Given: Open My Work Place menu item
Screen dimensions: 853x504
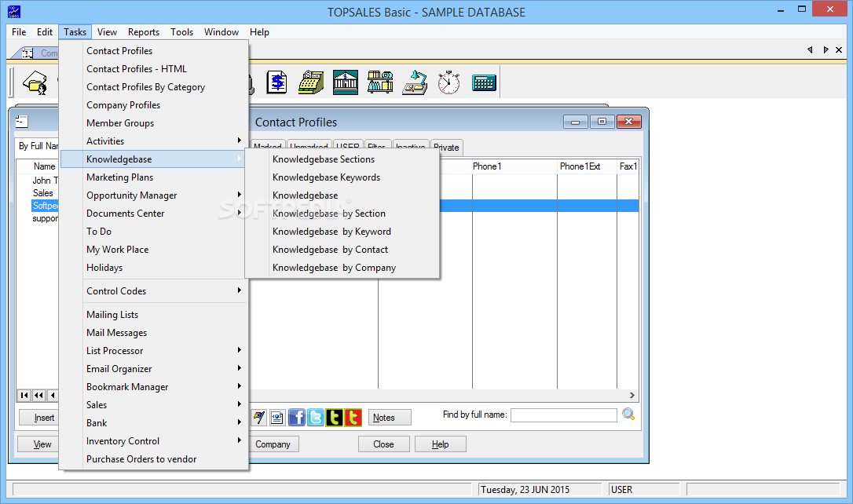Looking at the screenshot, I should (153, 250).
